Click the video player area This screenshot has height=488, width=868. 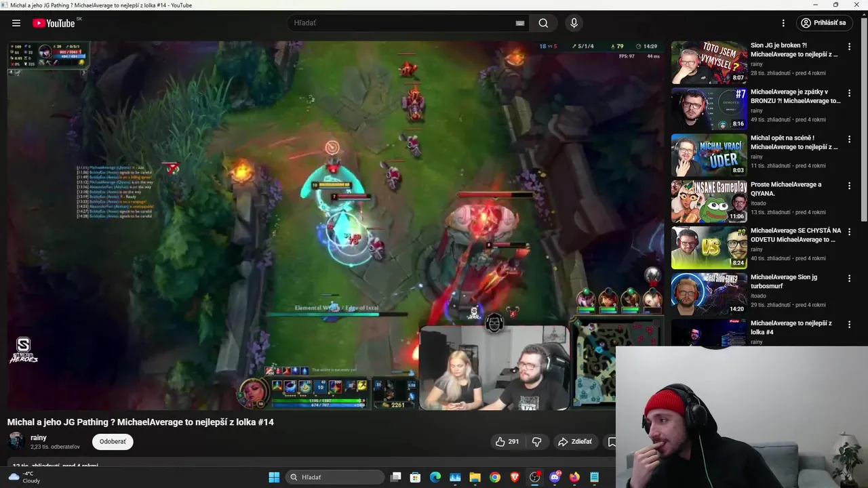336,226
